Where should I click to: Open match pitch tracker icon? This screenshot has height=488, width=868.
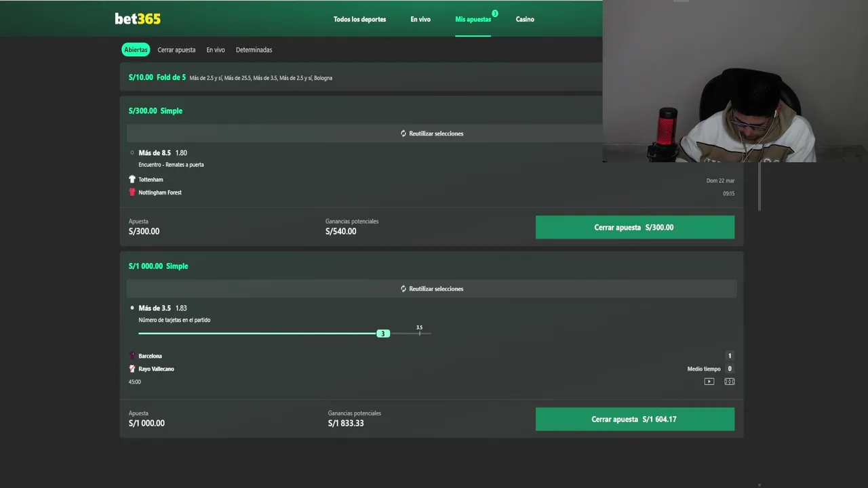[730, 382]
